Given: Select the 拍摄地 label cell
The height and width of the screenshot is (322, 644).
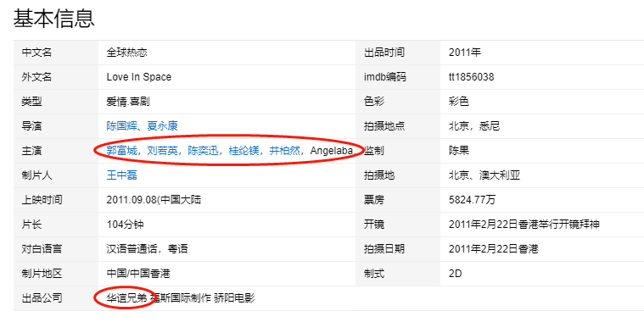Looking at the screenshot, I should [x=398, y=175].
